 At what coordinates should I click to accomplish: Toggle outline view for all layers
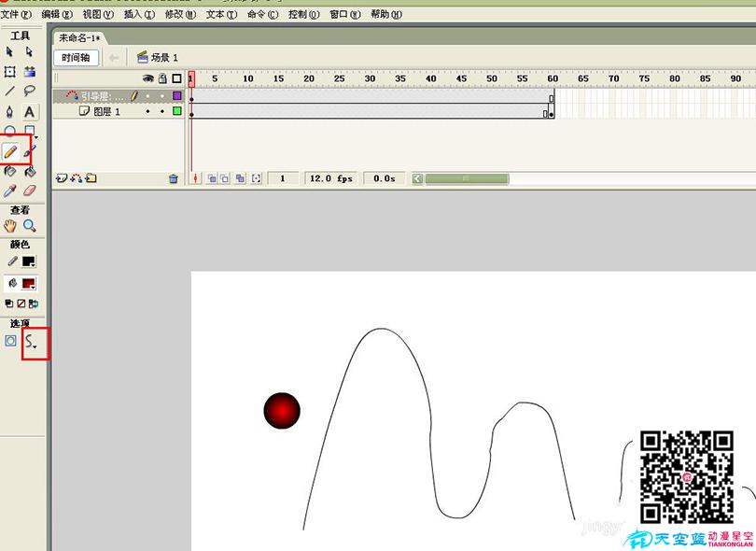[177, 78]
